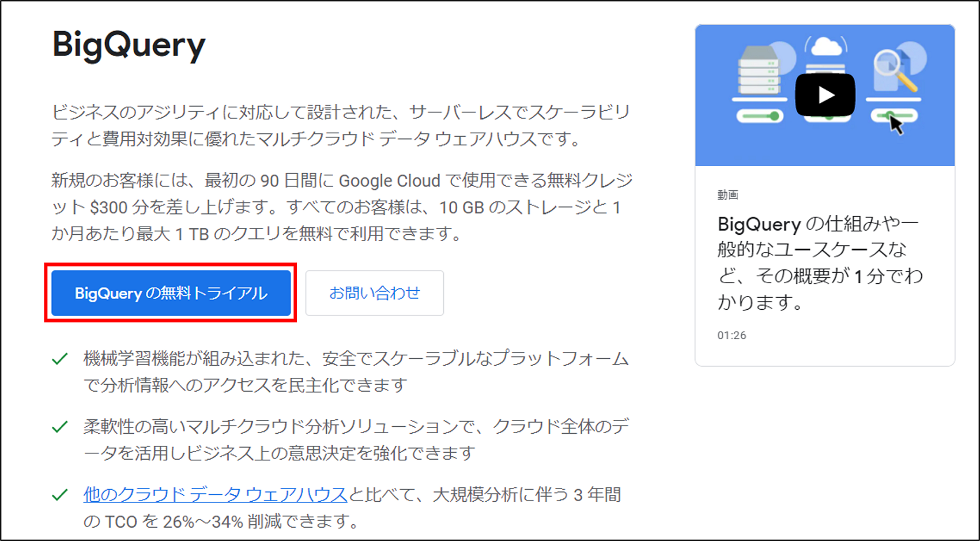This screenshot has height=541, width=980.
Task: Click the BigQuery page heading
Action: click(129, 45)
